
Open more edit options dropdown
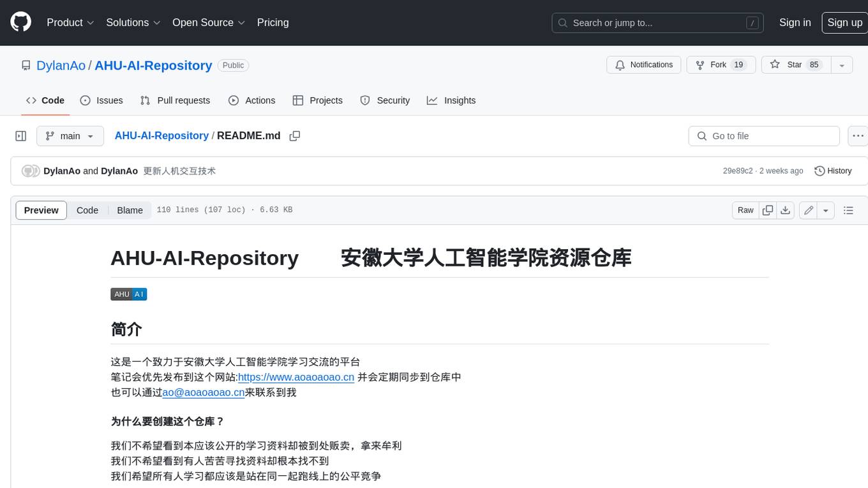click(826, 210)
